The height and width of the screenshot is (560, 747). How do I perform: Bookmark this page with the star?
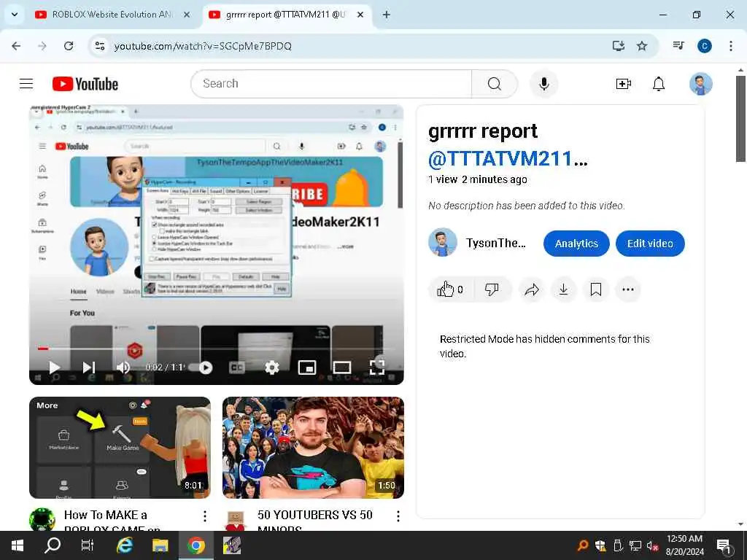642,46
